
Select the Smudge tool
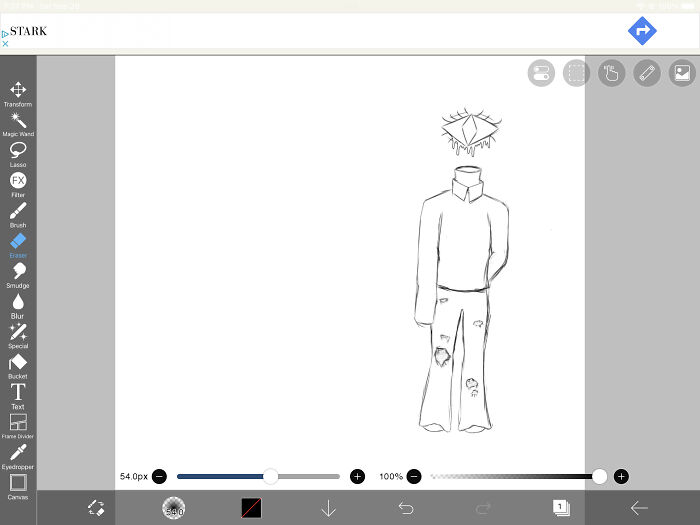coord(18,275)
